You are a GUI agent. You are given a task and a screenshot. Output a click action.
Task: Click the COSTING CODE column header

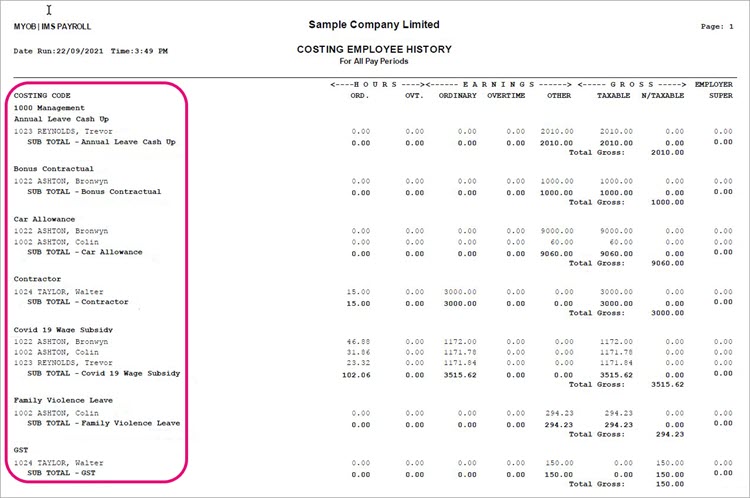tap(42, 96)
